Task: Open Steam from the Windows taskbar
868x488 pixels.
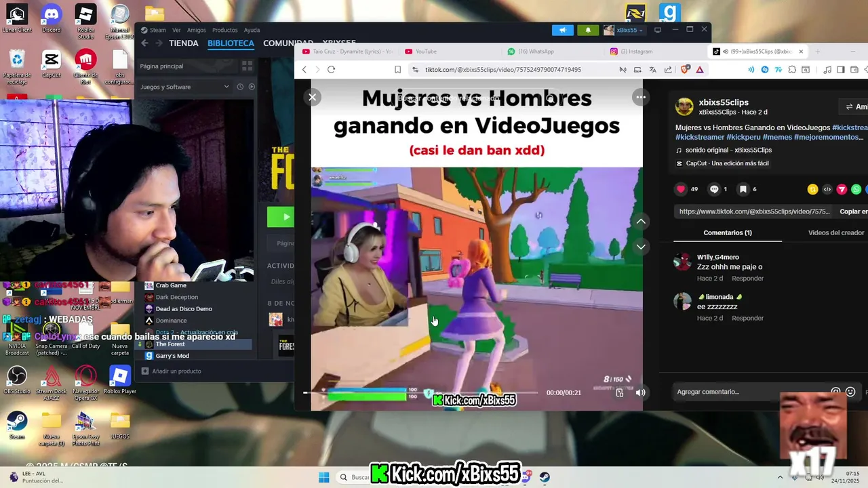Action: point(545,477)
